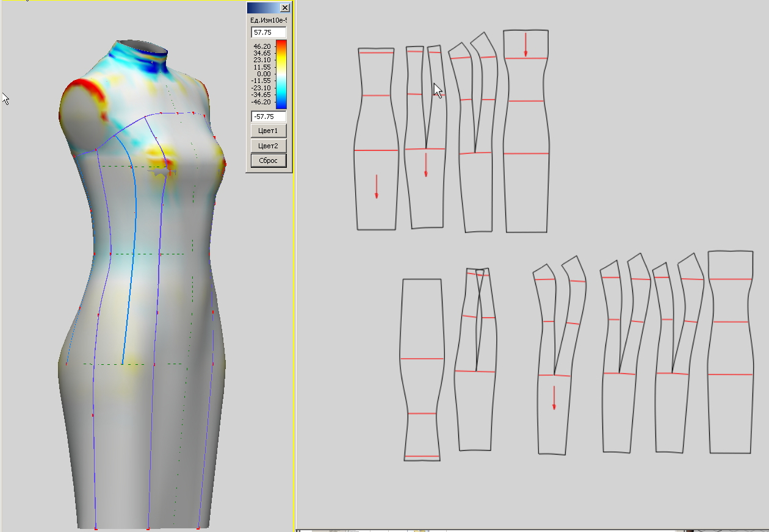The height and width of the screenshot is (532, 769).
Task: Select the maximum value field showing 57.75
Action: click(x=269, y=32)
